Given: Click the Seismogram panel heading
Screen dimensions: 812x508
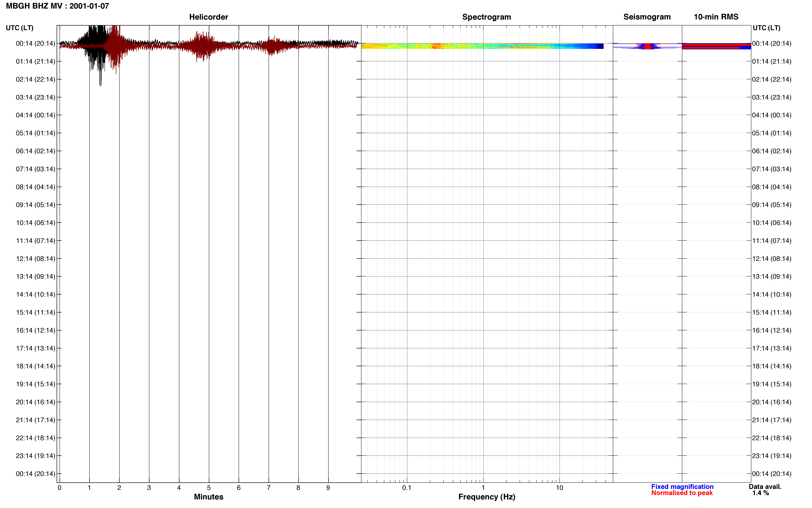Looking at the screenshot, I should [647, 17].
